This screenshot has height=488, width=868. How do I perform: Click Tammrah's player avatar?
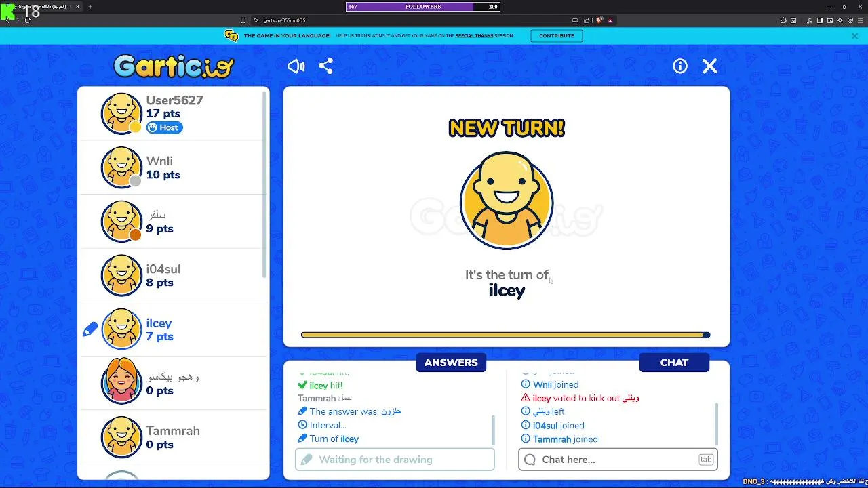[x=121, y=437]
